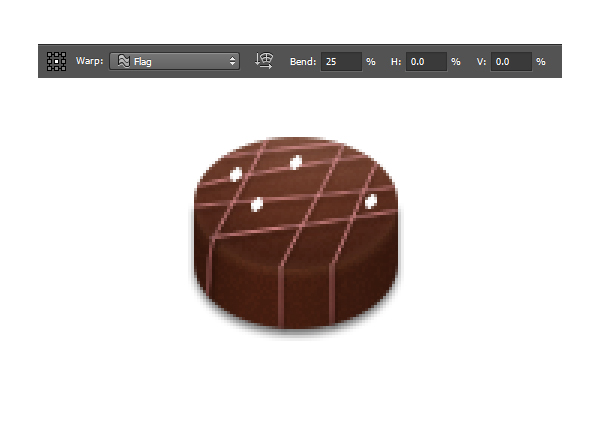
Task: Click the chocolate cake's top surface center
Action: tap(298, 192)
